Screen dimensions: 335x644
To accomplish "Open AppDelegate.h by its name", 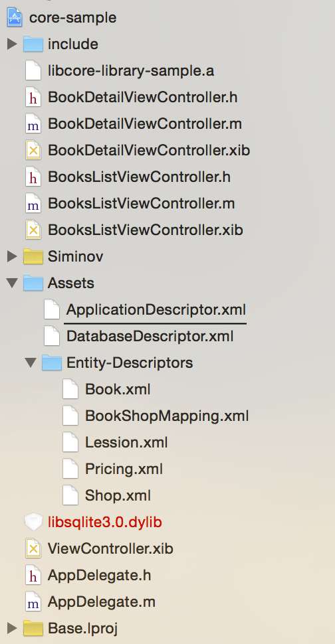I will click(x=99, y=576).
